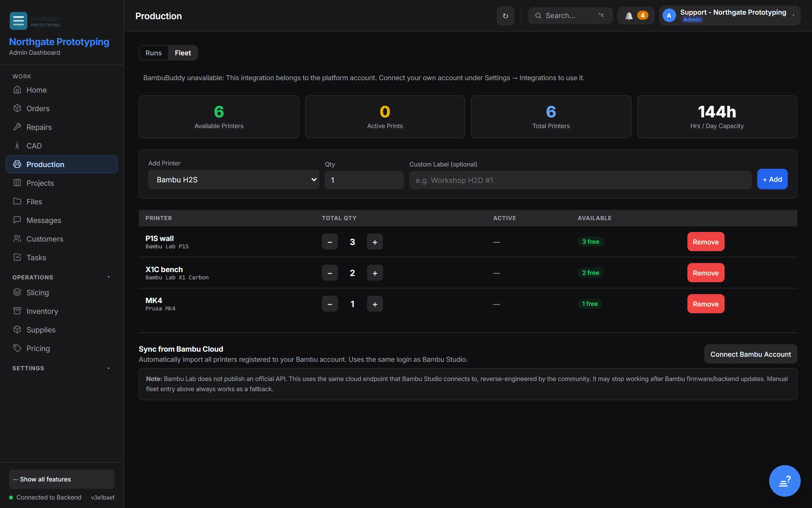The width and height of the screenshot is (812, 508).
Task: Click the Search box in header
Action: click(570, 16)
